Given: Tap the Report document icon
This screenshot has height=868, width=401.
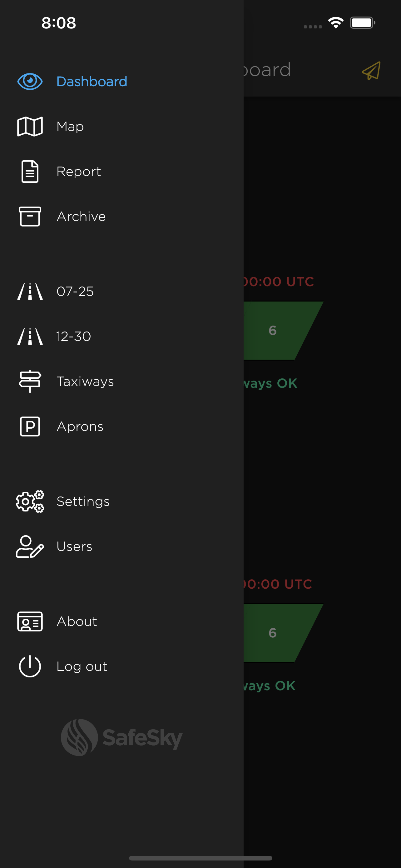Looking at the screenshot, I should 30,172.
